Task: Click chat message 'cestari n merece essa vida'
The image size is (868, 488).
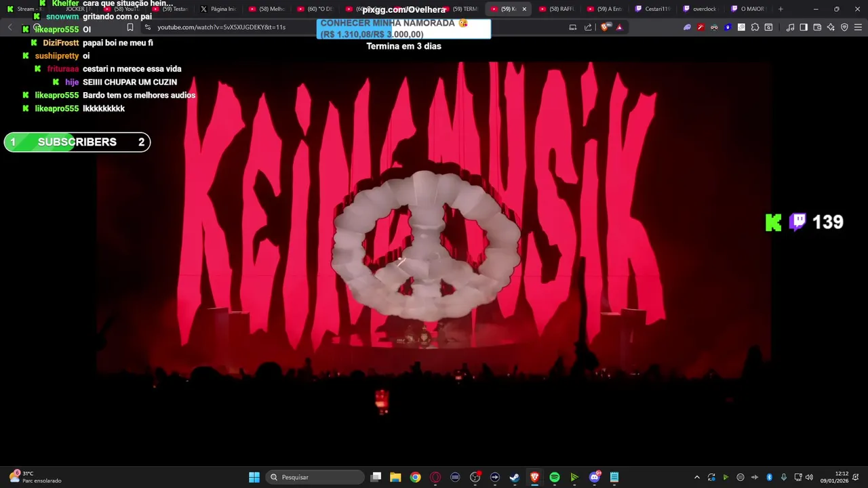Action: tap(132, 69)
